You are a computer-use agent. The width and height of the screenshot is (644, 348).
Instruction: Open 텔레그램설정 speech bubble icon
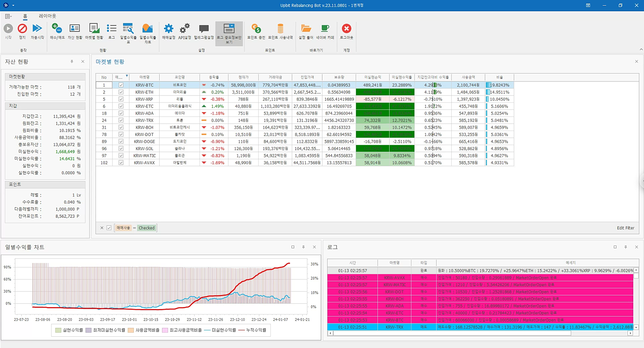coord(204,29)
